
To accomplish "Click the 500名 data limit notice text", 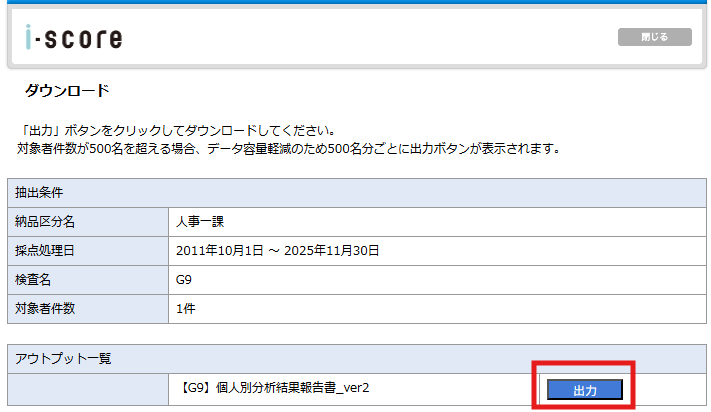I will [x=289, y=149].
